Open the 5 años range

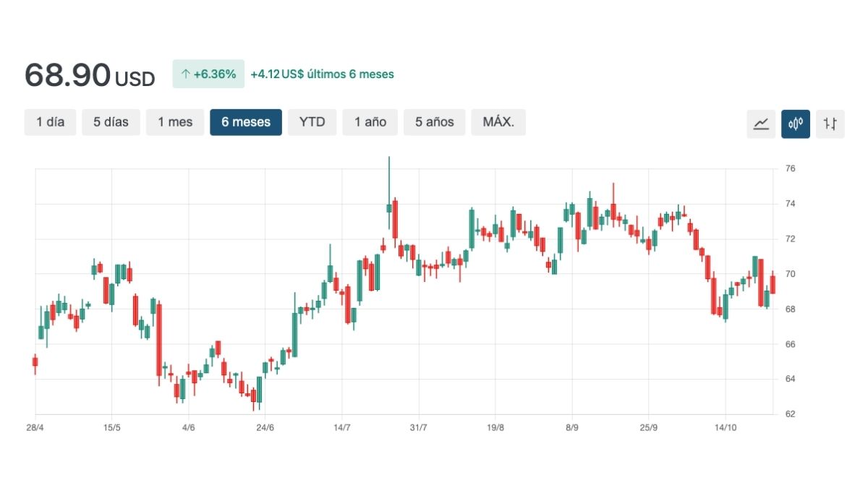[434, 122]
